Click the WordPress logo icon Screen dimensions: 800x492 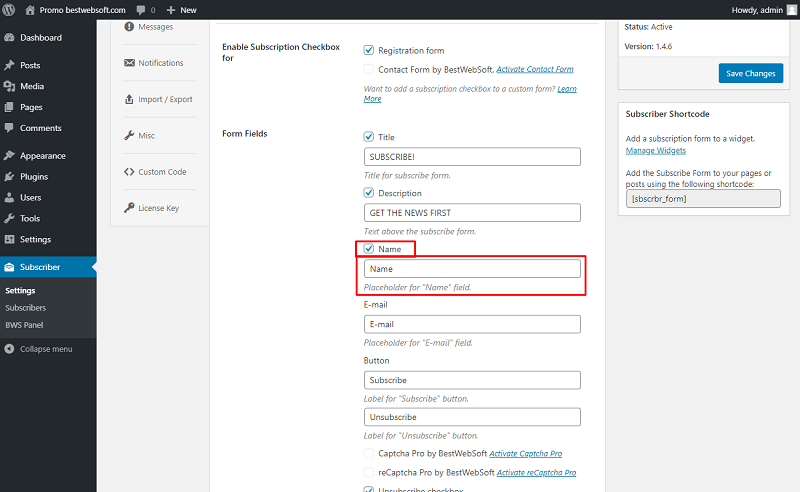tap(9, 10)
